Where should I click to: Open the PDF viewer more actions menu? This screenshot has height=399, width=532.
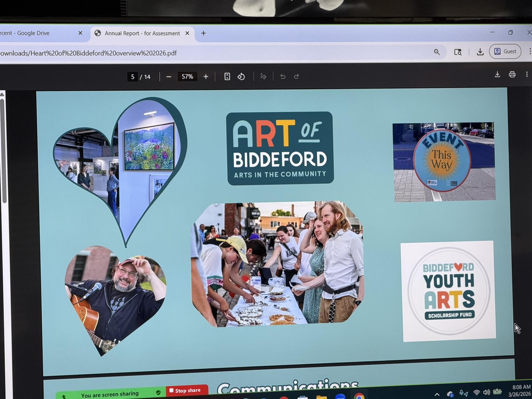point(527,74)
